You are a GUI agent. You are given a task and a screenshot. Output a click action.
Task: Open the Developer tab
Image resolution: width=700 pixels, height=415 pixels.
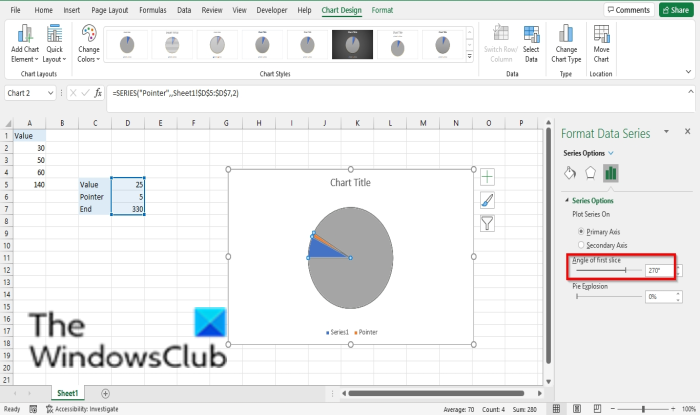click(x=271, y=10)
